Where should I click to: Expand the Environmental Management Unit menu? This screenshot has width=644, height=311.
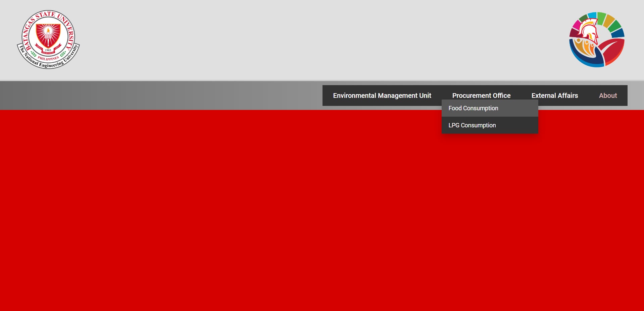point(382,96)
